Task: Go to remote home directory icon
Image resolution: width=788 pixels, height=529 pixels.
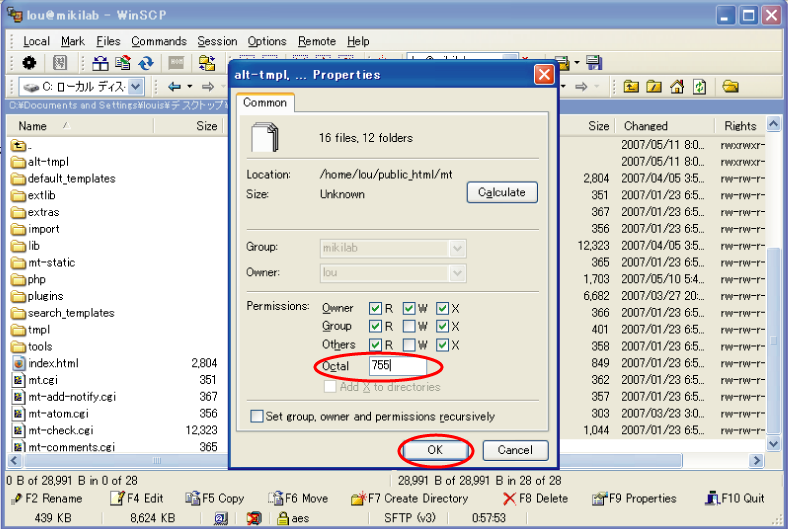Action: pyautogui.click(x=677, y=86)
